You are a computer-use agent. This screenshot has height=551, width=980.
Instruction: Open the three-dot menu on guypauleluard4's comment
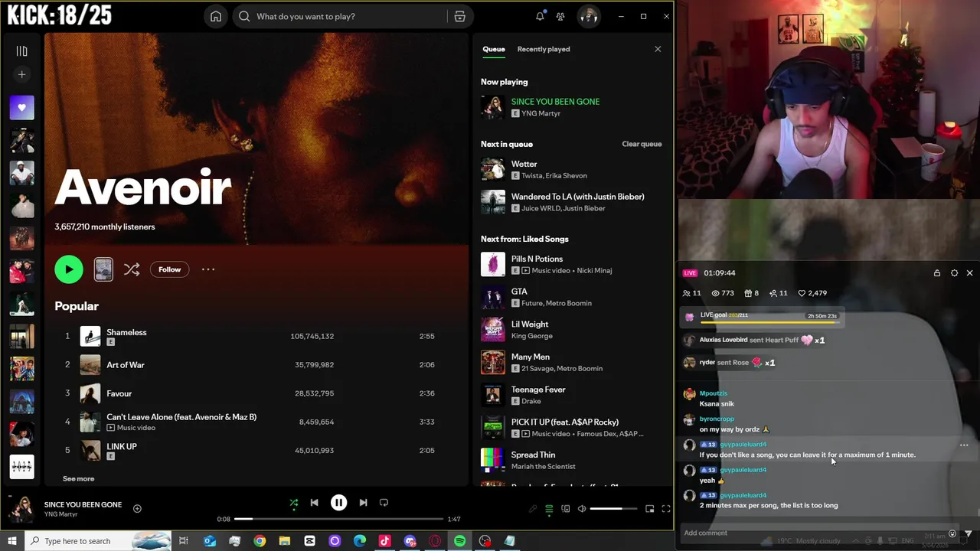(x=964, y=445)
